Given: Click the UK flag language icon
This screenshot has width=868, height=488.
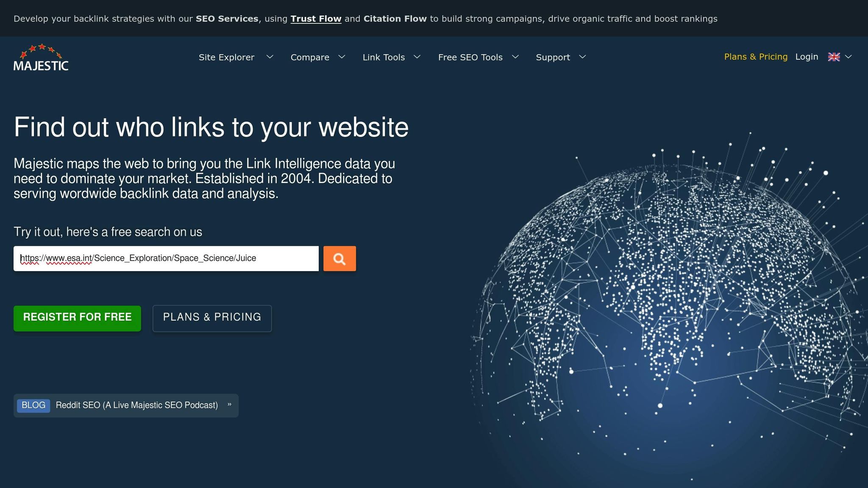Looking at the screenshot, I should coord(834,57).
